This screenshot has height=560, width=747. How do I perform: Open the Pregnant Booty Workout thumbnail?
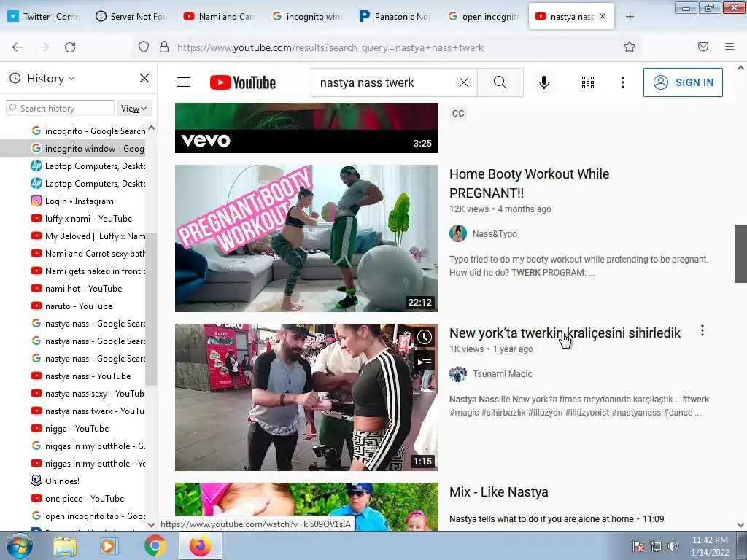tap(306, 238)
